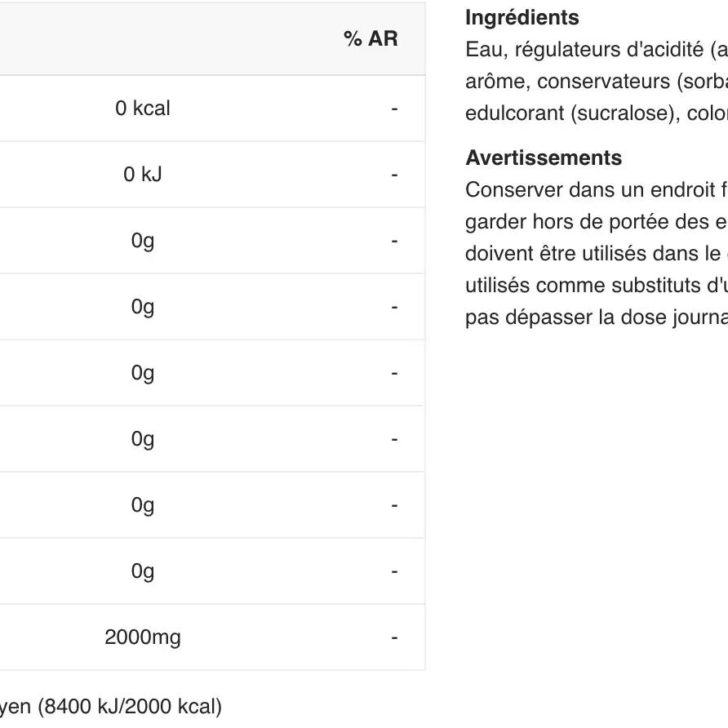The height and width of the screenshot is (728, 728).
Task: Click the dash in the 0 kcal row
Action: click(x=394, y=109)
